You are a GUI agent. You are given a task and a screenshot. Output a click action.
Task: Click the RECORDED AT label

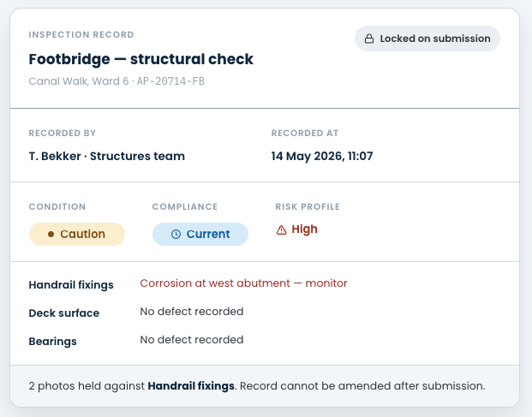pos(305,133)
